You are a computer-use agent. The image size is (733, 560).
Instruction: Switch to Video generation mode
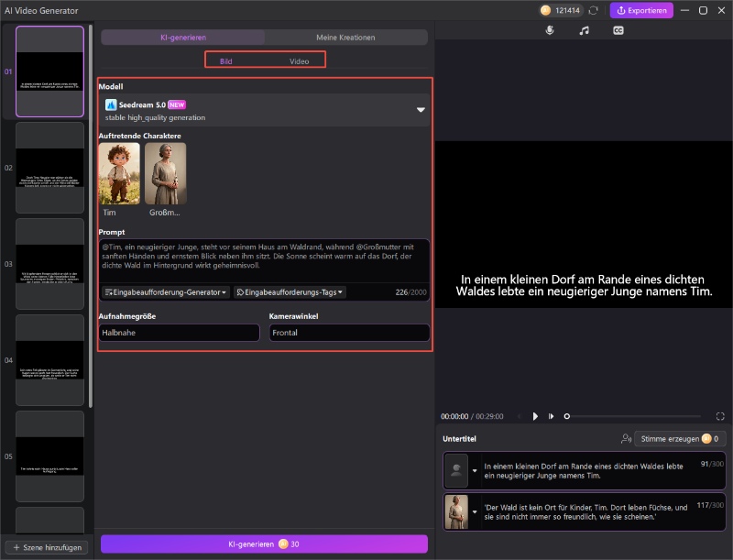pos(300,61)
